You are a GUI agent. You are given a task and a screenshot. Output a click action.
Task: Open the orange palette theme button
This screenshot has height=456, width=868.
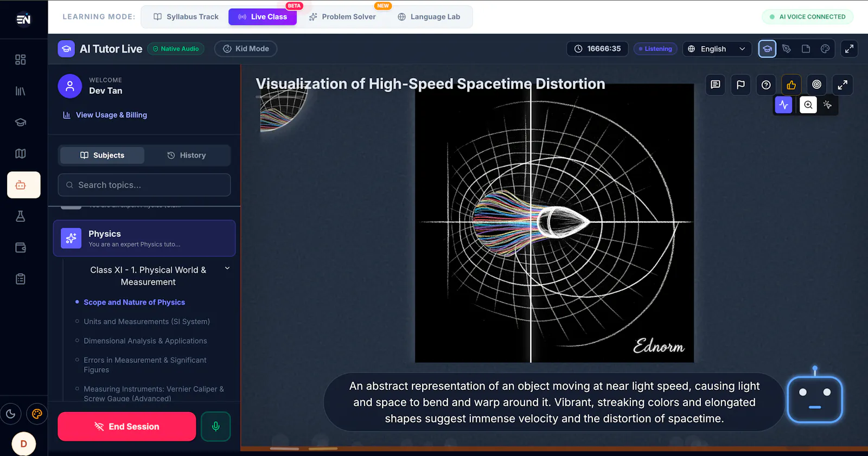tap(37, 414)
